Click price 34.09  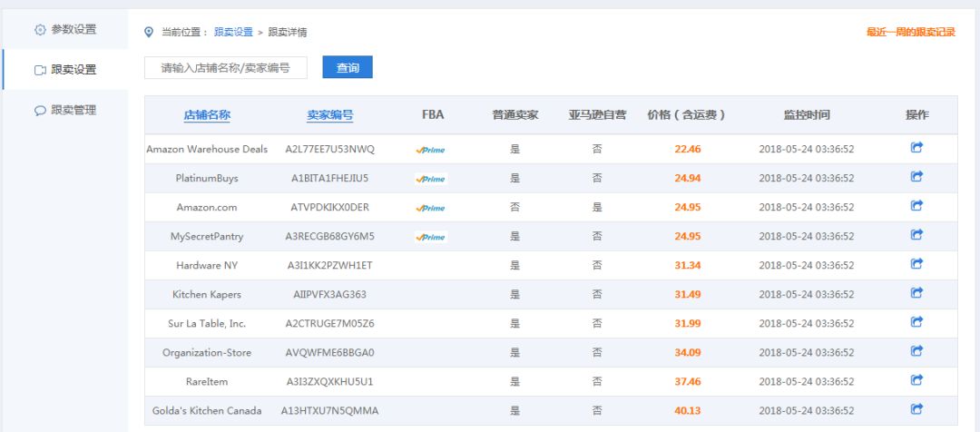coord(688,353)
